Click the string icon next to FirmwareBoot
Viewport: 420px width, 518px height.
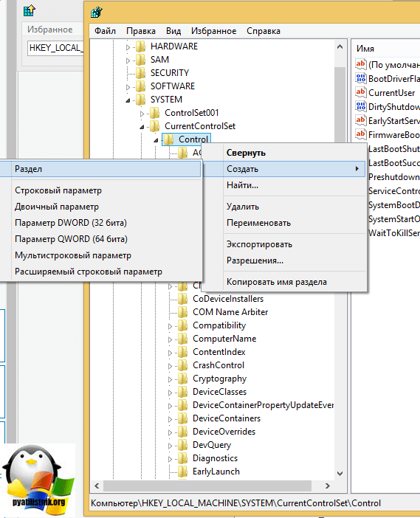click(360, 134)
